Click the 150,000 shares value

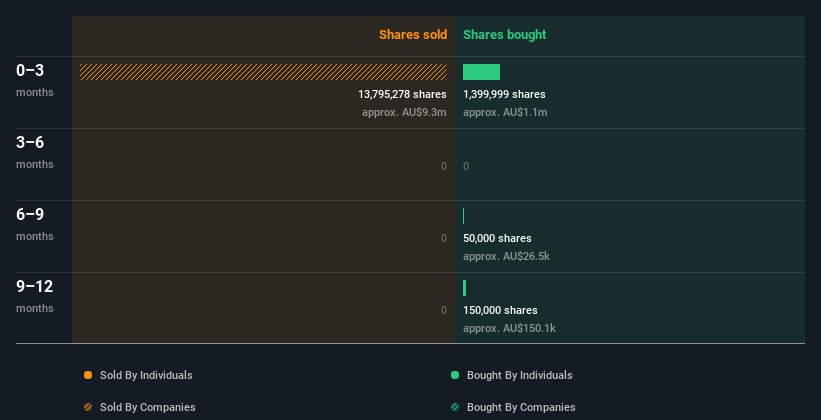(x=500, y=310)
